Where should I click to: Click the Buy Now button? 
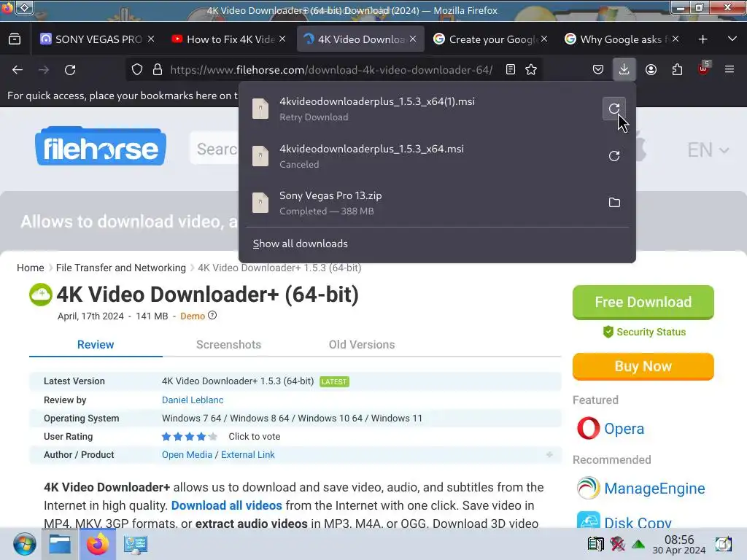tap(643, 366)
